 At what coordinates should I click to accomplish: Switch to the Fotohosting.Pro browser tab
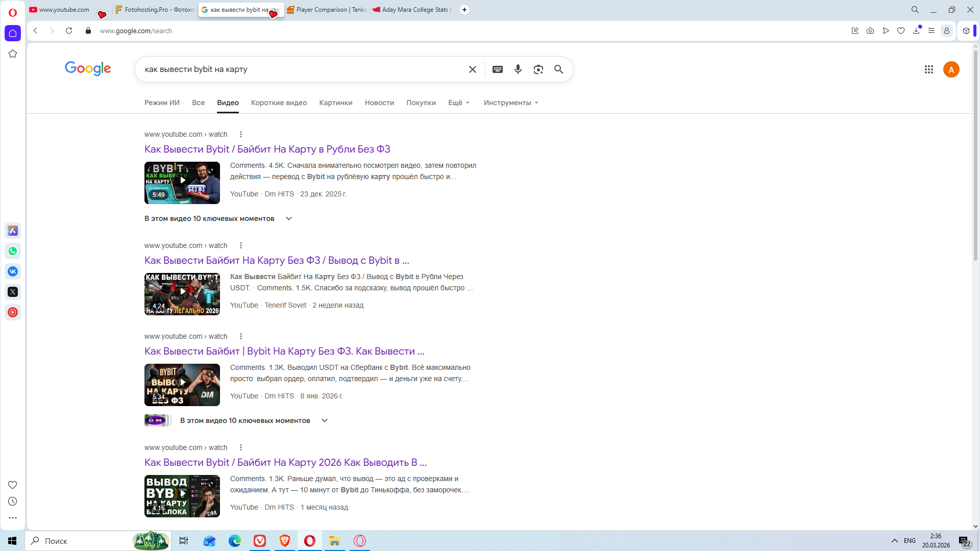(155, 10)
